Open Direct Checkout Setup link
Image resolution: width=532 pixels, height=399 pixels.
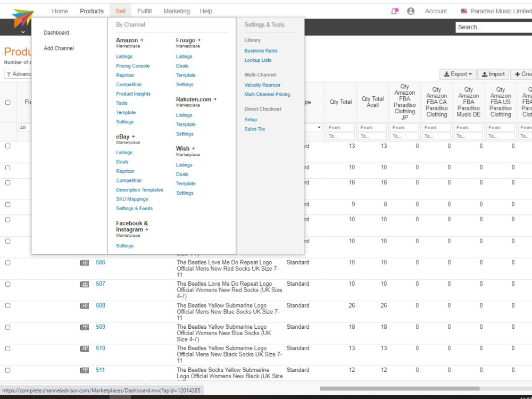coord(251,120)
